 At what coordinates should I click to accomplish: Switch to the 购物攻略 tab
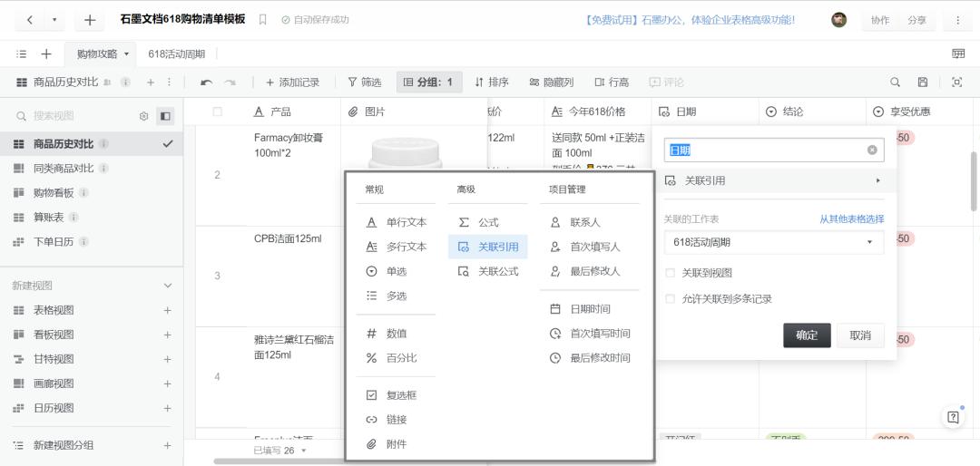click(97, 53)
